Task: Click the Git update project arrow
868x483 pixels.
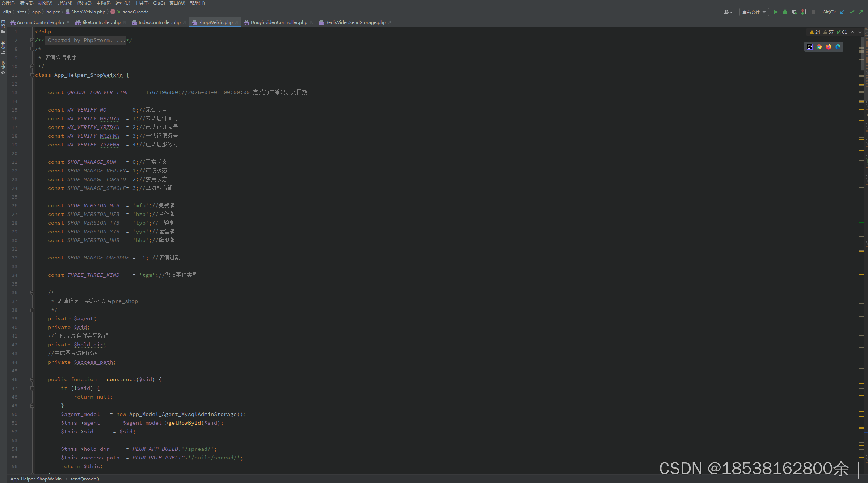Action: pyautogui.click(x=842, y=12)
